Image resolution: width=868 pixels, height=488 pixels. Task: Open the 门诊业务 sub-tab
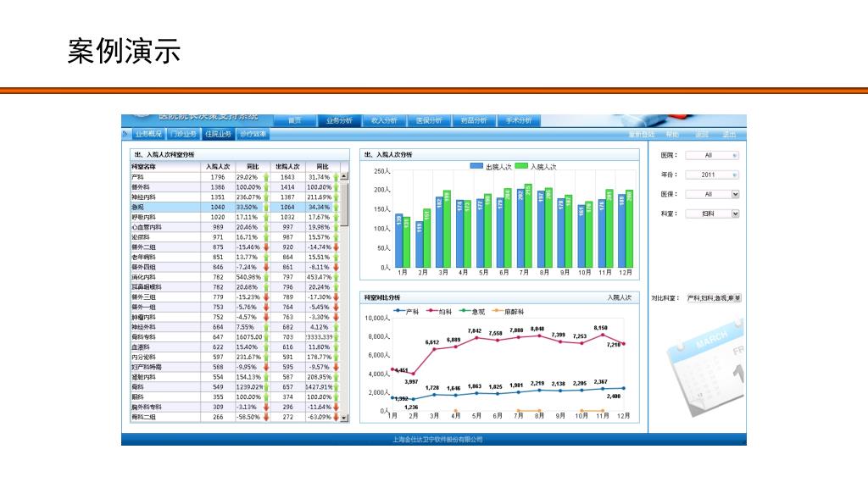pos(183,134)
